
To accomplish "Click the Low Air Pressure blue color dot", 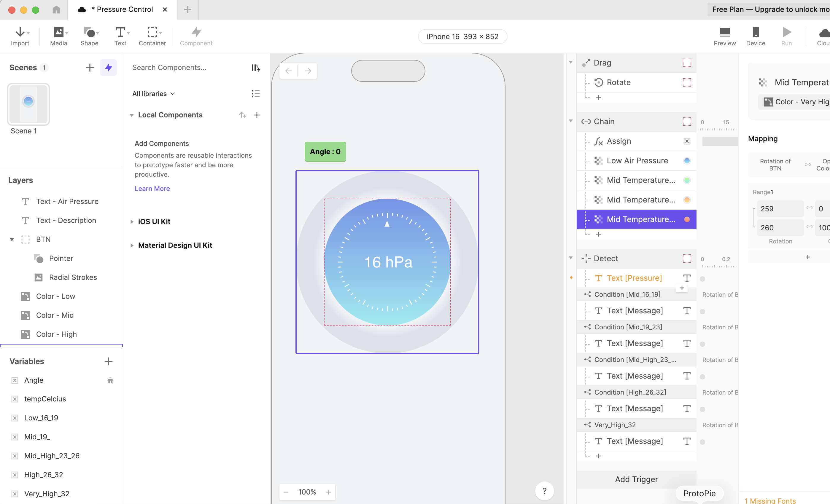I will (686, 161).
